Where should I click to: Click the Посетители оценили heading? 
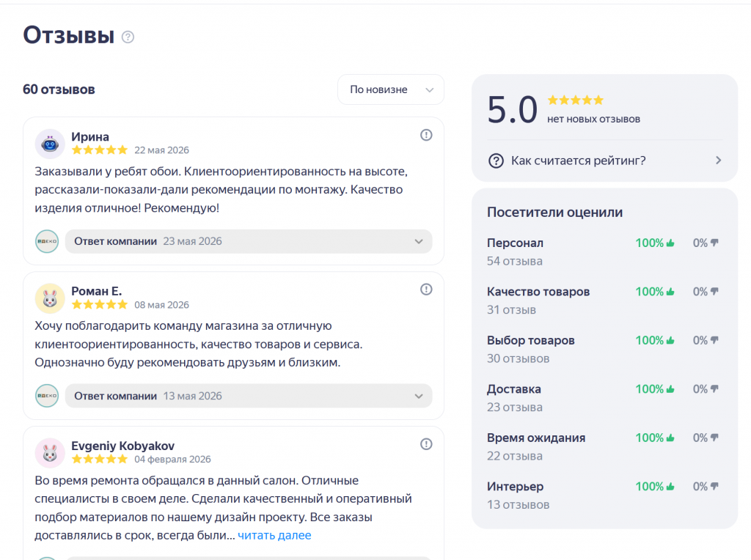(x=555, y=213)
